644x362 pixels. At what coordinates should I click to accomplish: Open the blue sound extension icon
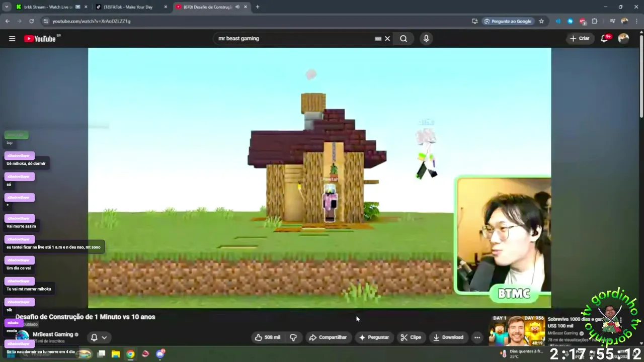click(x=558, y=21)
